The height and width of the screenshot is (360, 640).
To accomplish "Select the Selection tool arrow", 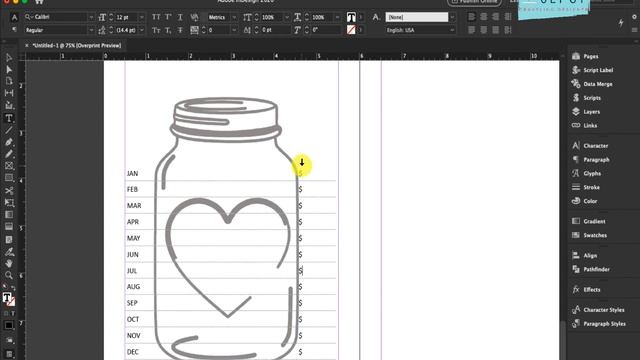I will 9,58.
